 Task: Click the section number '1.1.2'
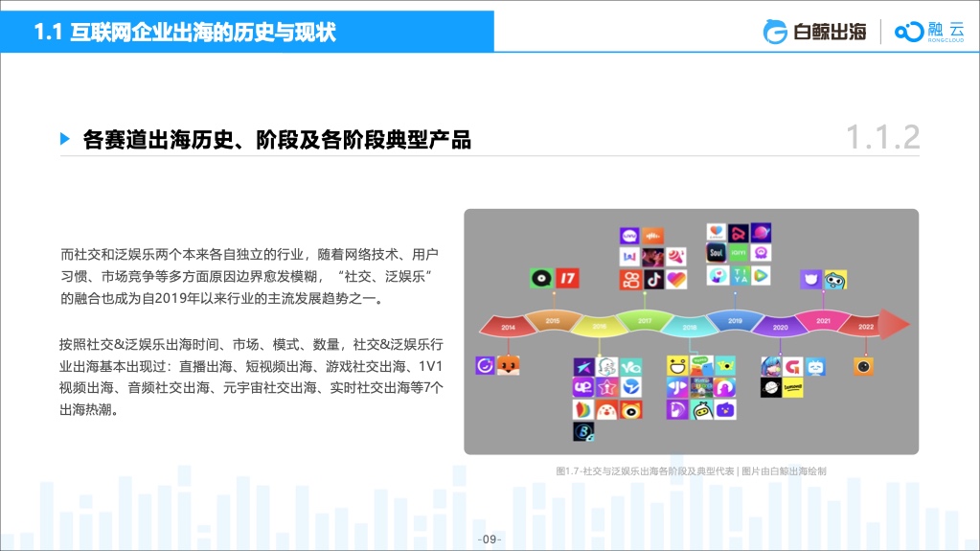click(882, 138)
